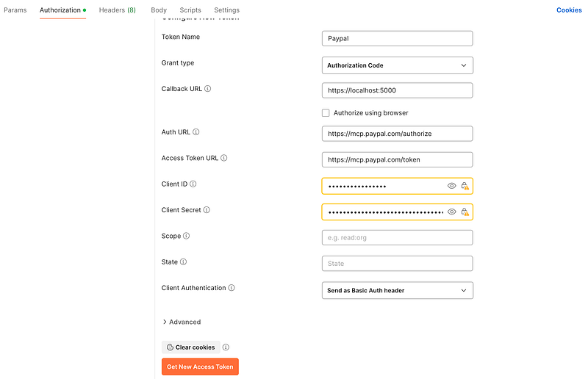Click Get New Access Token button
This screenshot has width=588, height=379.
(200, 367)
